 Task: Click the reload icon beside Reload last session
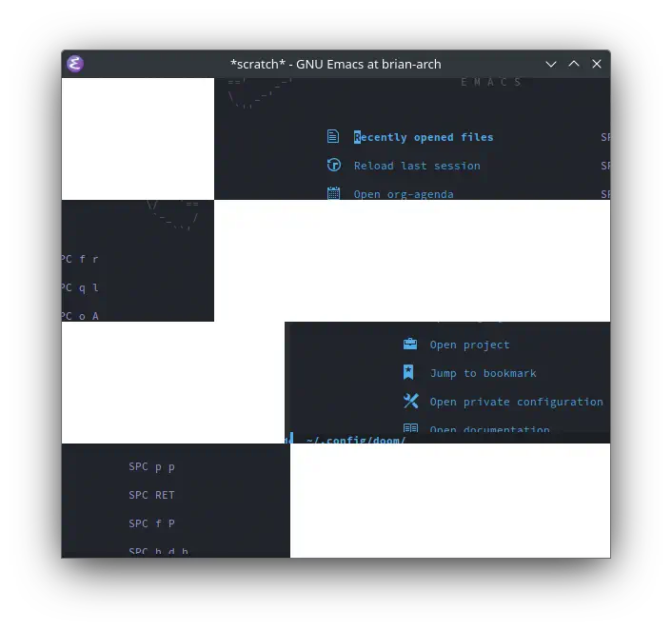[334, 165]
